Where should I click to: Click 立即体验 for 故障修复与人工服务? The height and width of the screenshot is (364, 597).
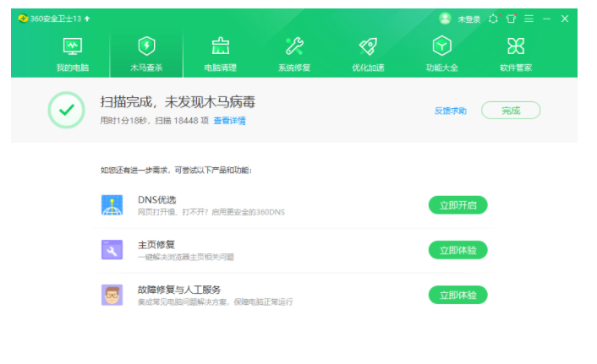[x=457, y=295]
